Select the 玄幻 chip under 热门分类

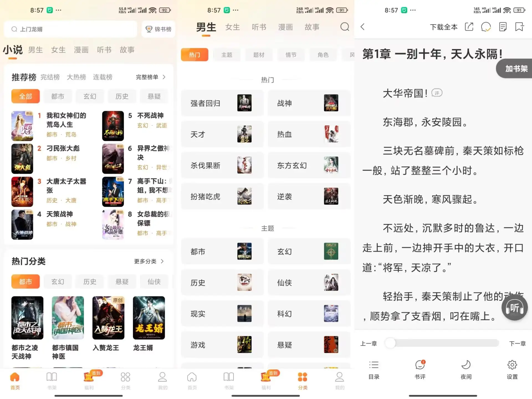pos(58,282)
